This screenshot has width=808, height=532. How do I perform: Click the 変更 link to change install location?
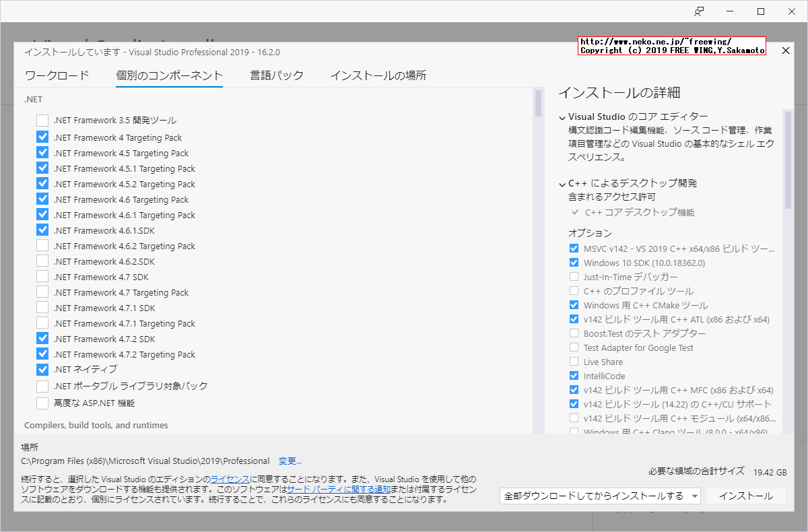point(290,461)
